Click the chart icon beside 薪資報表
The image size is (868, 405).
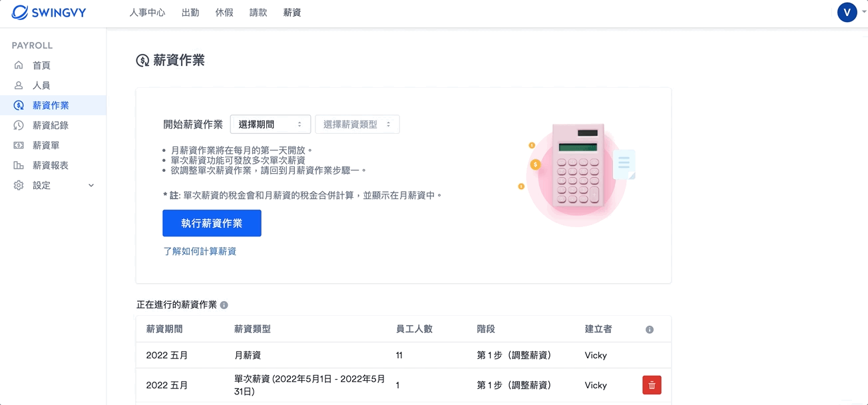(19, 165)
